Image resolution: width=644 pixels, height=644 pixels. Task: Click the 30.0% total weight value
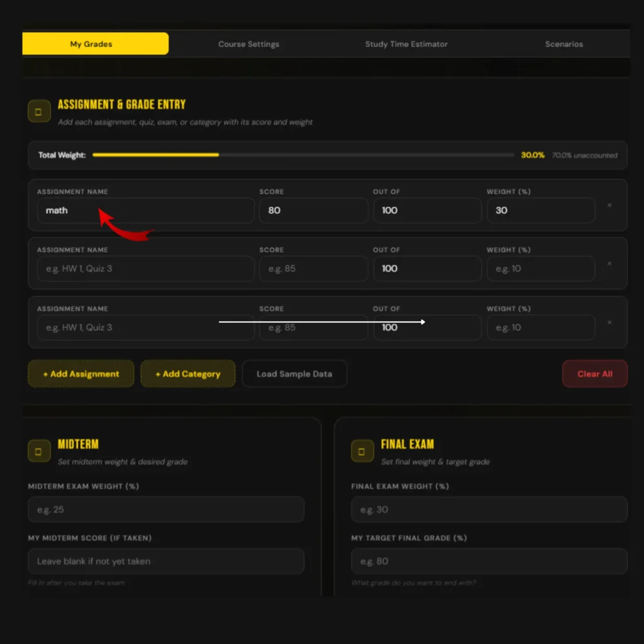pos(532,155)
